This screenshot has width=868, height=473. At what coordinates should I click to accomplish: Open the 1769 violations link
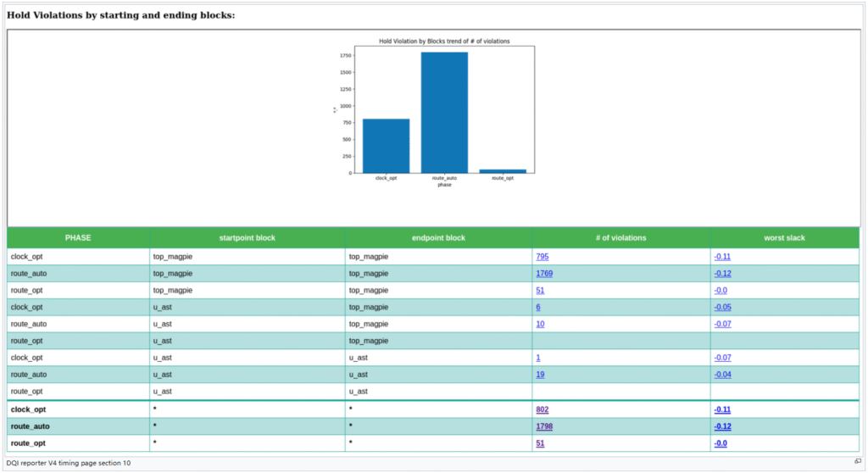543,273
